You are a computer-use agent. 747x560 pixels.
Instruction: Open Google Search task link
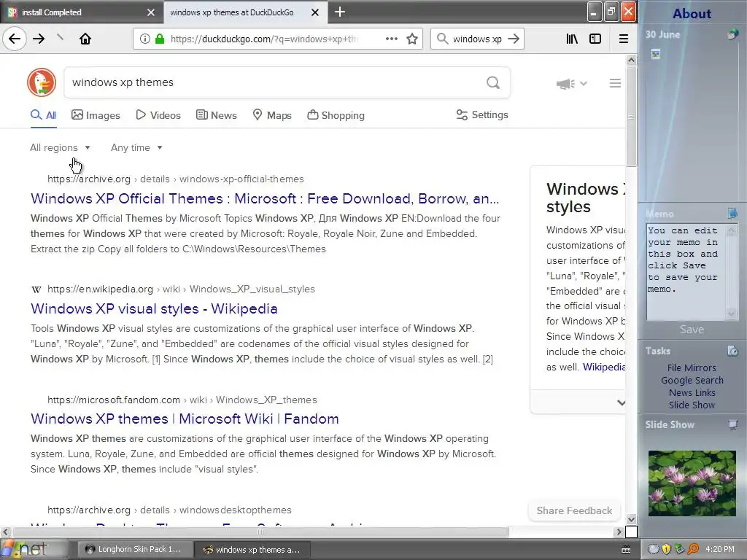(692, 380)
